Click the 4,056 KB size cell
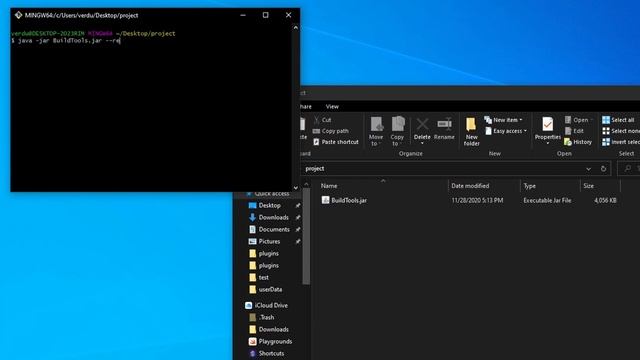Viewport: 640px width, 360px height. pos(605,200)
